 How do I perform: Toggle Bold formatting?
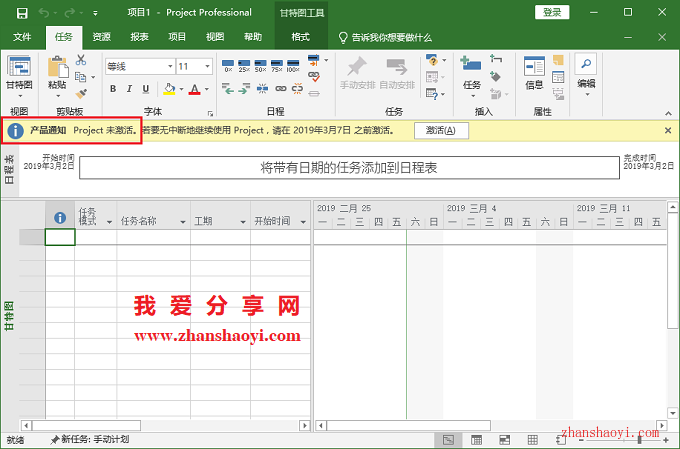(113, 89)
